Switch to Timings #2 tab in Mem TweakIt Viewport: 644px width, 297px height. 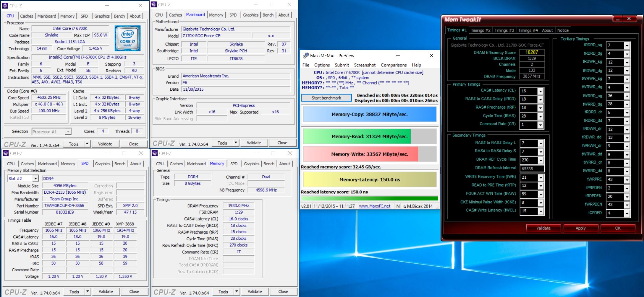(480, 30)
